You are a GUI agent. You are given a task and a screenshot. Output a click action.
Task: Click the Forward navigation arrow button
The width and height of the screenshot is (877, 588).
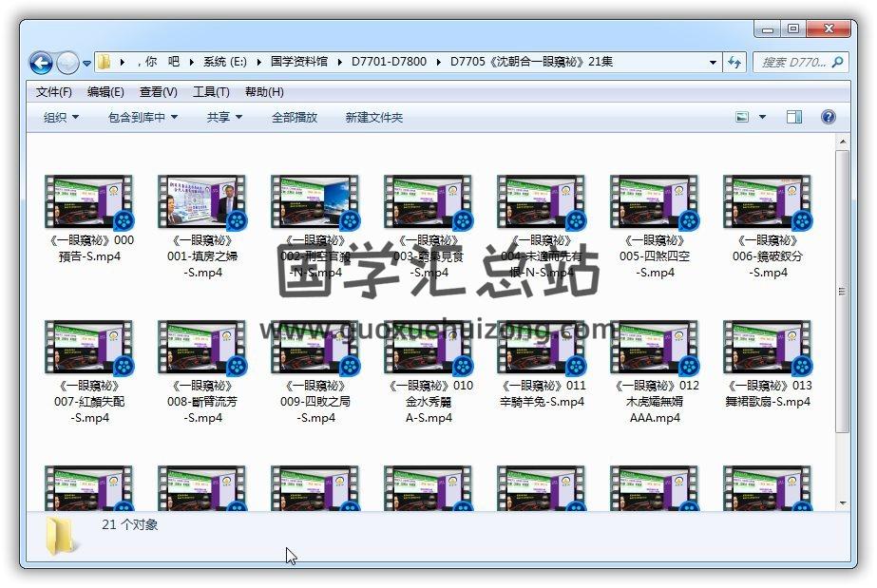coord(67,63)
